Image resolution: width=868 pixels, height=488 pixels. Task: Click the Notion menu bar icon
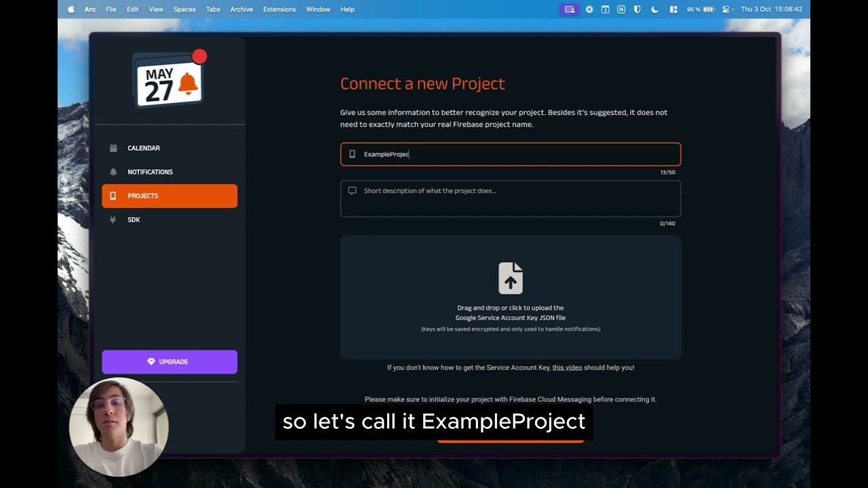pyautogui.click(x=621, y=9)
